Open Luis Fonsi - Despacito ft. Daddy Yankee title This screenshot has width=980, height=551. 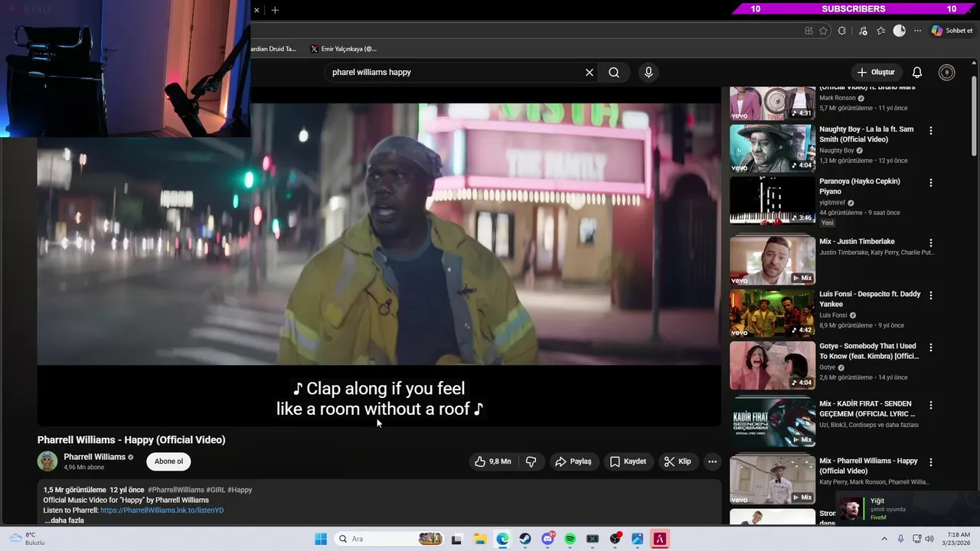pyautogui.click(x=870, y=299)
